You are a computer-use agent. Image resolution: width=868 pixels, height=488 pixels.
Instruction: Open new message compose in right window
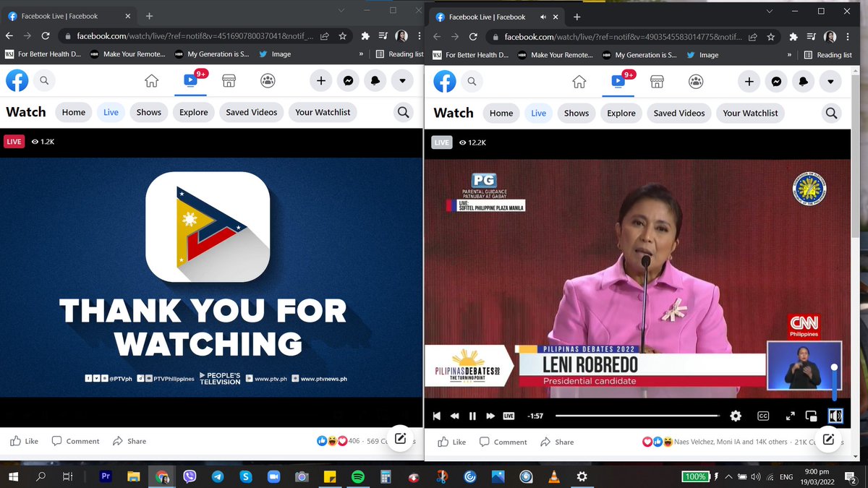829,439
